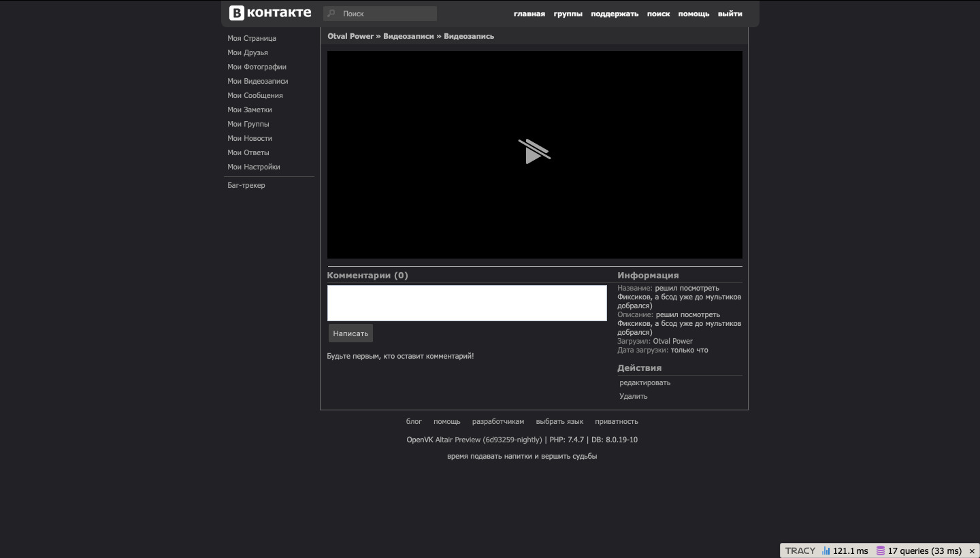Image resolution: width=980 pixels, height=558 pixels.
Task: Open Мои Друзья in sidebar
Action: click(248, 52)
